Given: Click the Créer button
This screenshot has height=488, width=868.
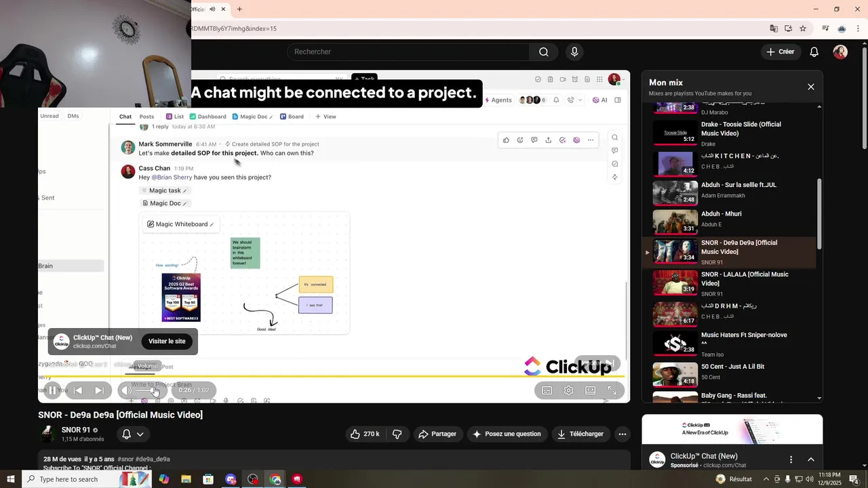Looking at the screenshot, I should pos(780,52).
